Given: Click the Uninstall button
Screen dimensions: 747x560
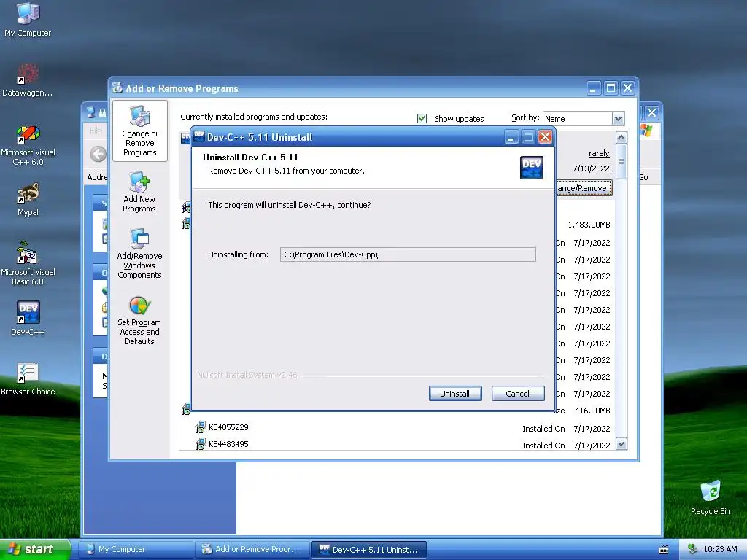Looking at the screenshot, I should coord(455,393).
